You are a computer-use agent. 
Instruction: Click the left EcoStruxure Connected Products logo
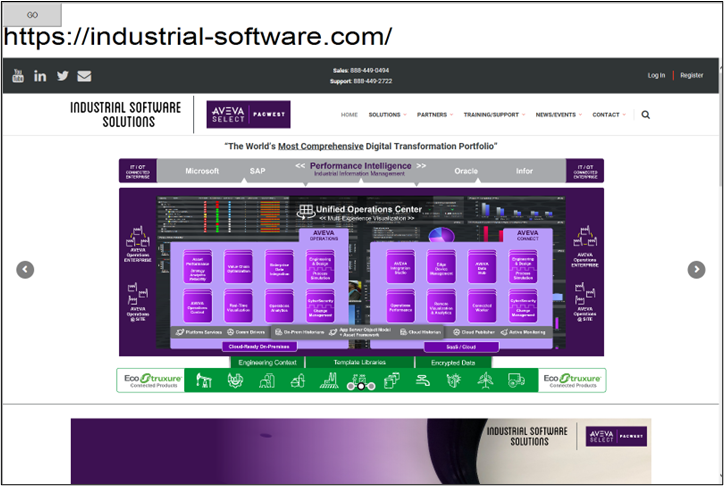point(151,380)
